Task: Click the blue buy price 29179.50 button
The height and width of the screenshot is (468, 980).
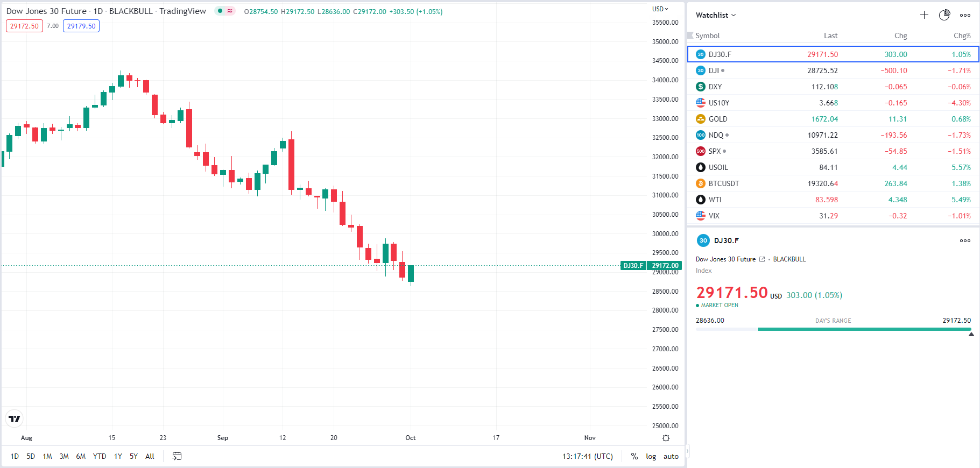Action: (81, 26)
